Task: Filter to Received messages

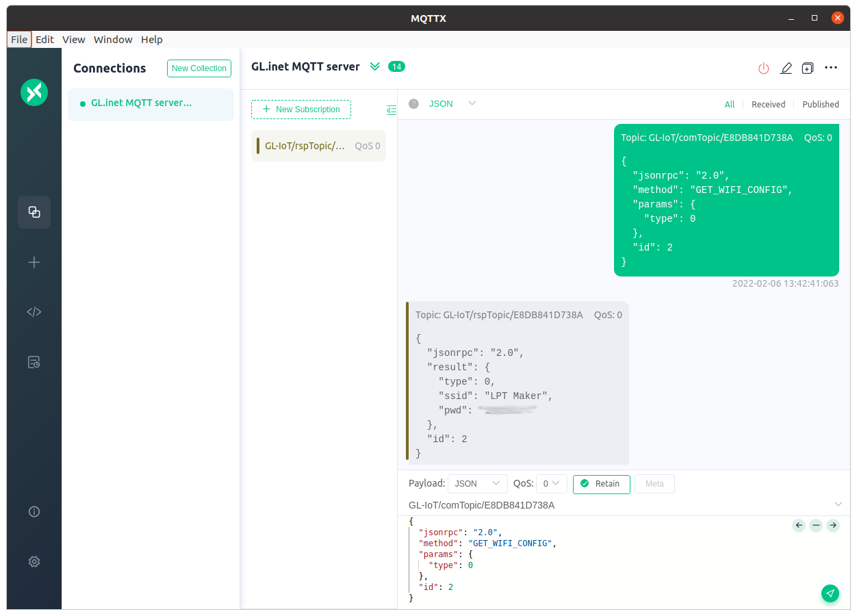Action: 769,105
